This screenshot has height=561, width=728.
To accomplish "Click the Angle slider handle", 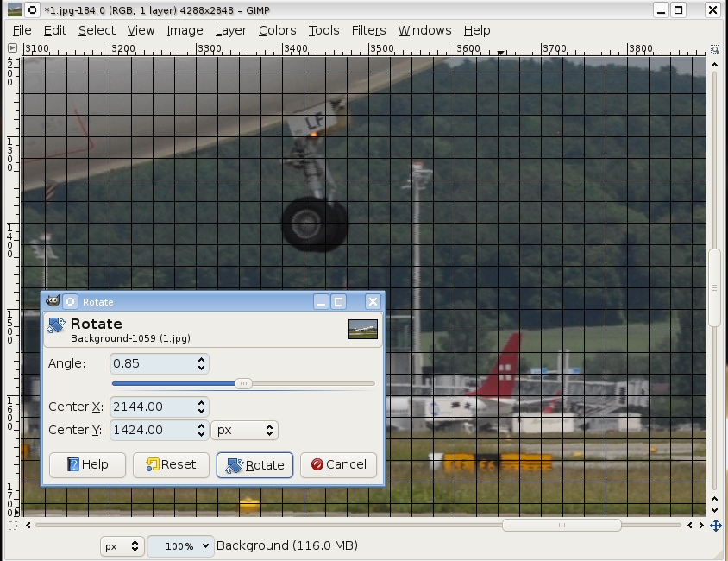I will coord(243,383).
